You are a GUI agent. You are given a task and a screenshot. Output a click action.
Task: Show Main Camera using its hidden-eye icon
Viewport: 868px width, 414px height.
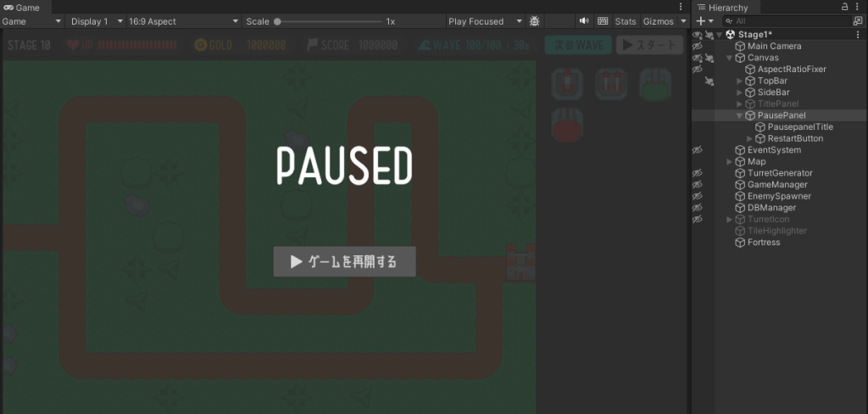click(x=698, y=46)
